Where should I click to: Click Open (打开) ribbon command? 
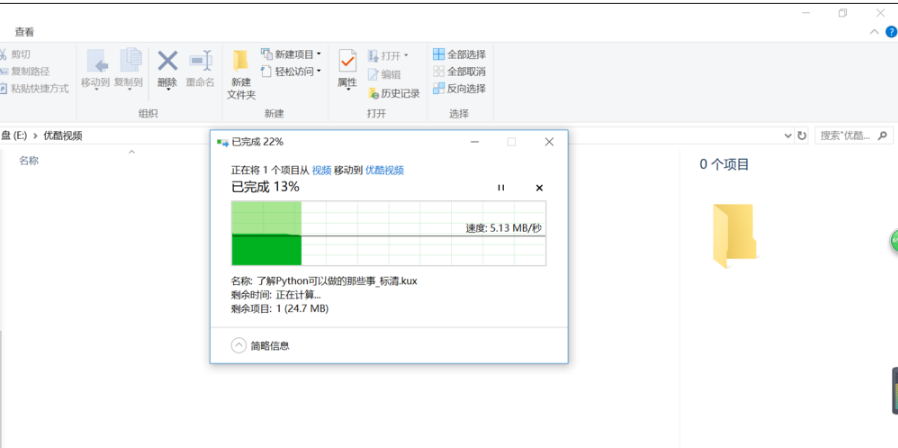click(x=388, y=56)
